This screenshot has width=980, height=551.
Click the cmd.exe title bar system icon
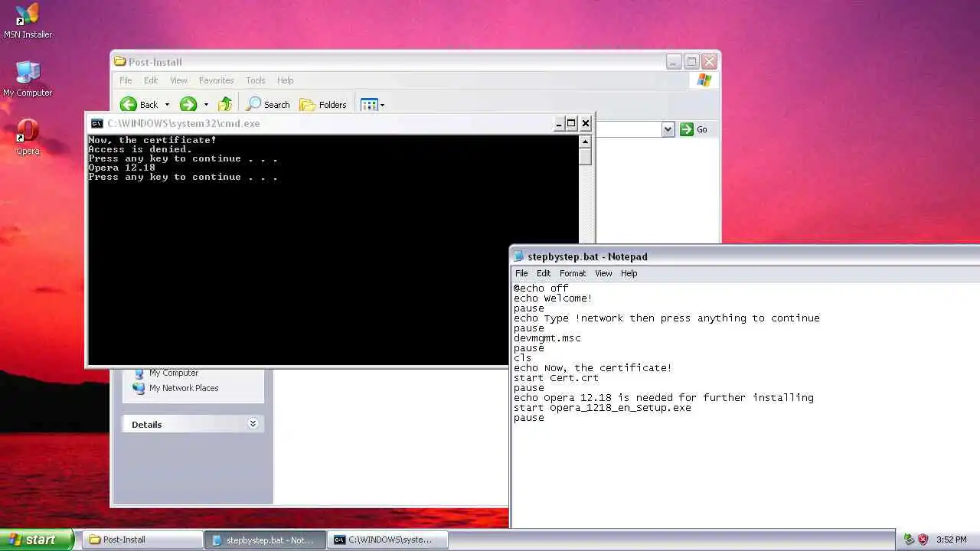[96, 123]
